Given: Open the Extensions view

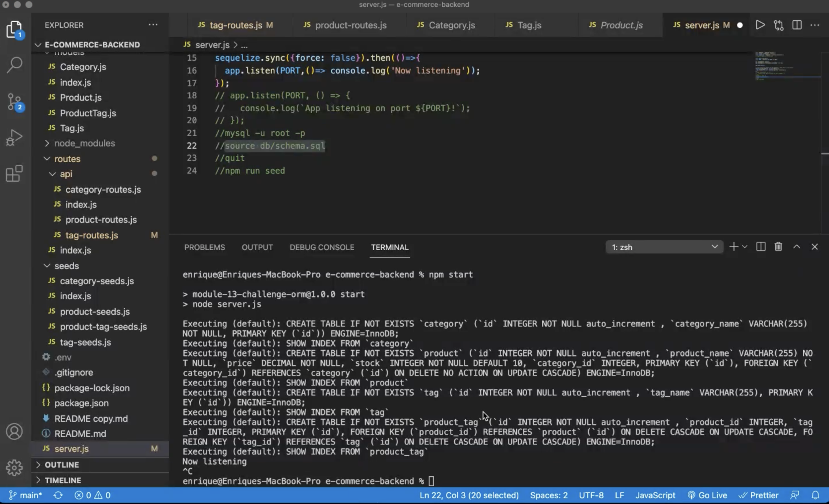Looking at the screenshot, I should click(14, 174).
